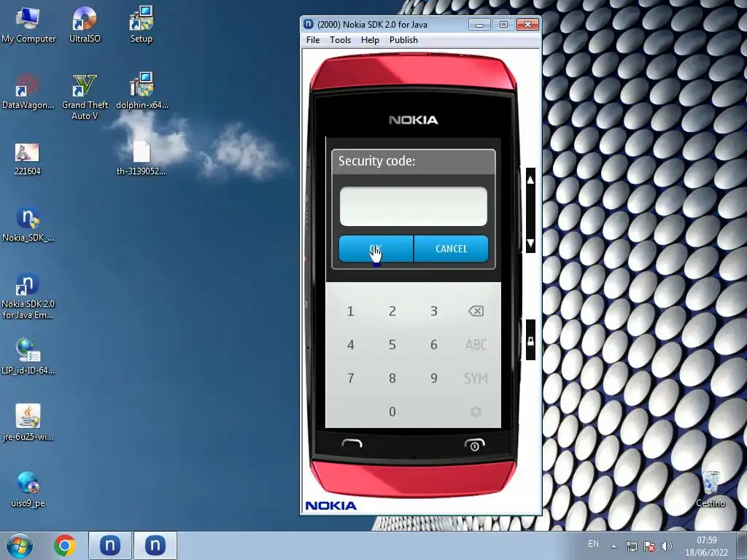Click the volume up side key
Image resolution: width=747 pixels, height=560 pixels.
coord(530,180)
